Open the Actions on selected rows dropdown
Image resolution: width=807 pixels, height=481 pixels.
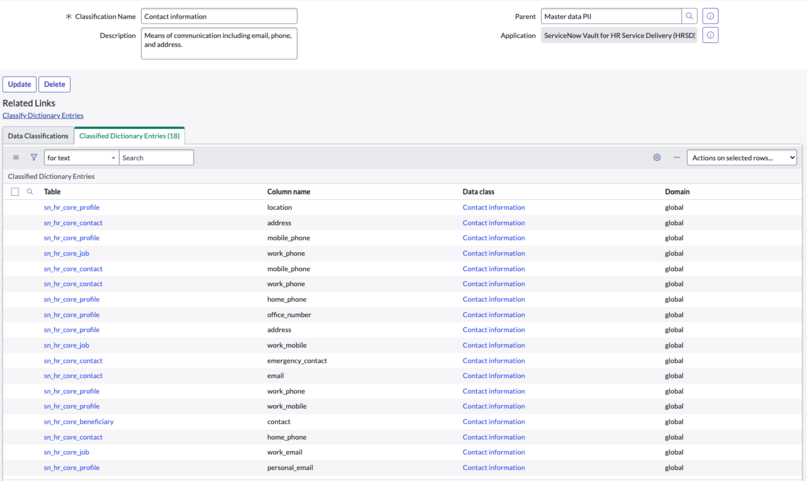click(742, 157)
